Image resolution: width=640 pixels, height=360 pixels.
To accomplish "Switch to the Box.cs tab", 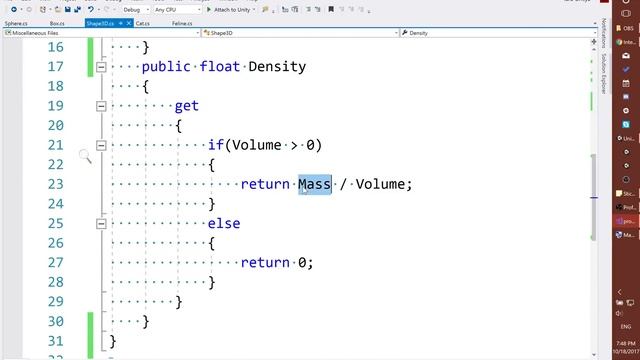I will pos(57,24).
